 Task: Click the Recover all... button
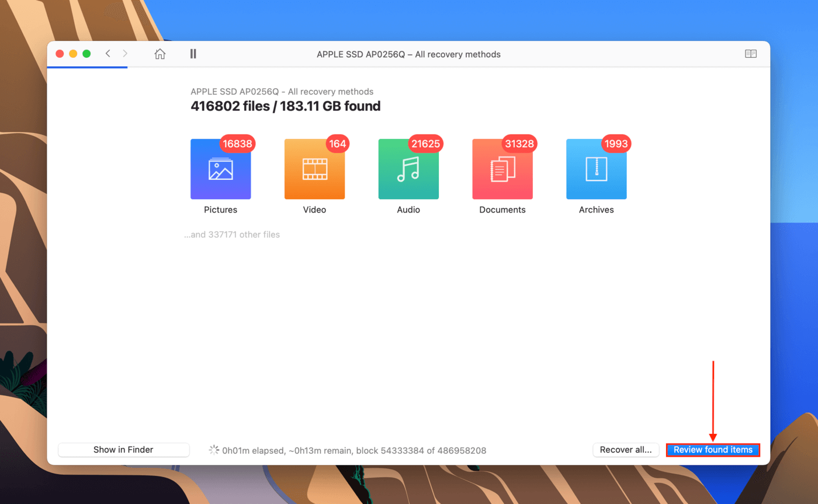[626, 450]
